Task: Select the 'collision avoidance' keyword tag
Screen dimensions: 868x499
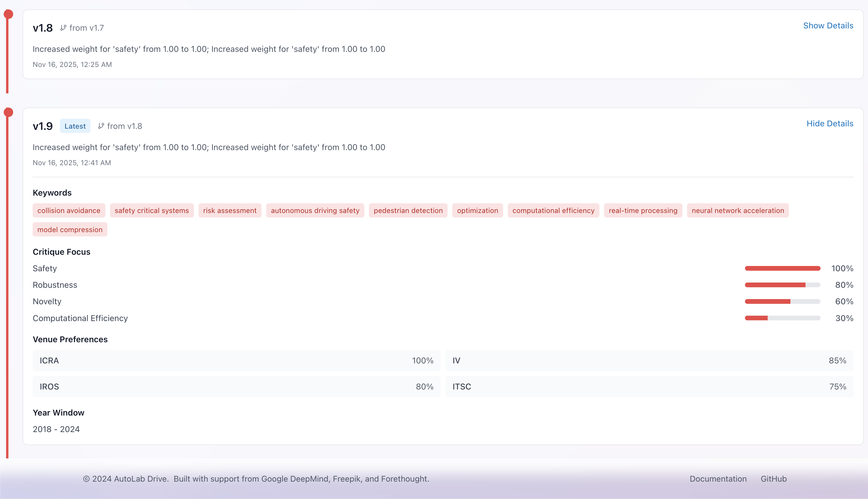Action: click(x=69, y=210)
